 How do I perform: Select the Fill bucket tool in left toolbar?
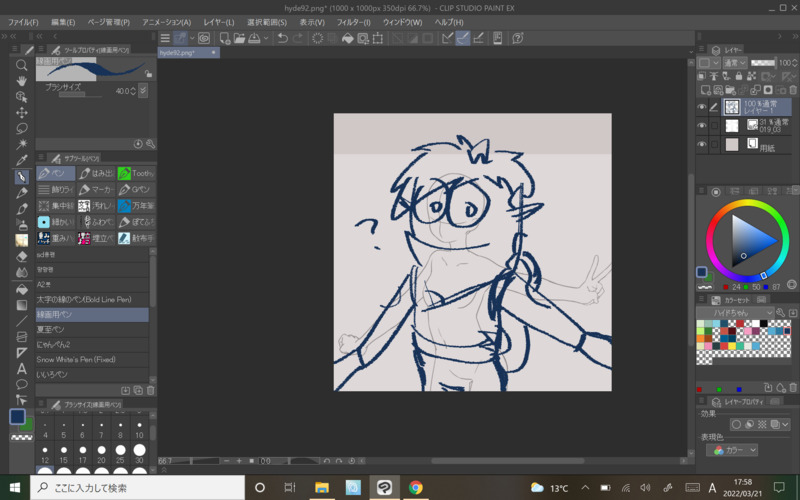(21, 289)
